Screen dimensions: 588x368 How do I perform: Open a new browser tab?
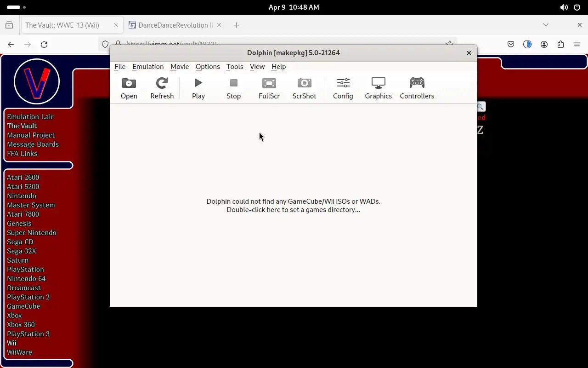pos(236,25)
